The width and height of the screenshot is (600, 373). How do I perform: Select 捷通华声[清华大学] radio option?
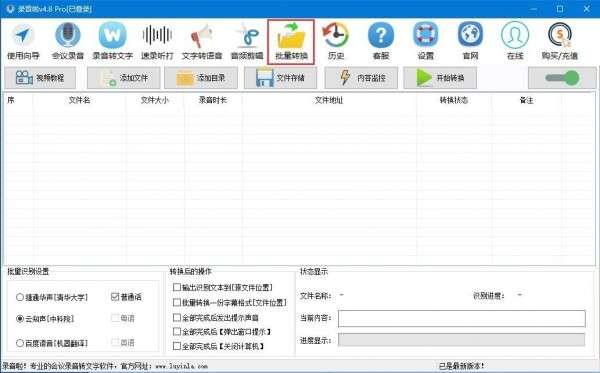[20, 297]
